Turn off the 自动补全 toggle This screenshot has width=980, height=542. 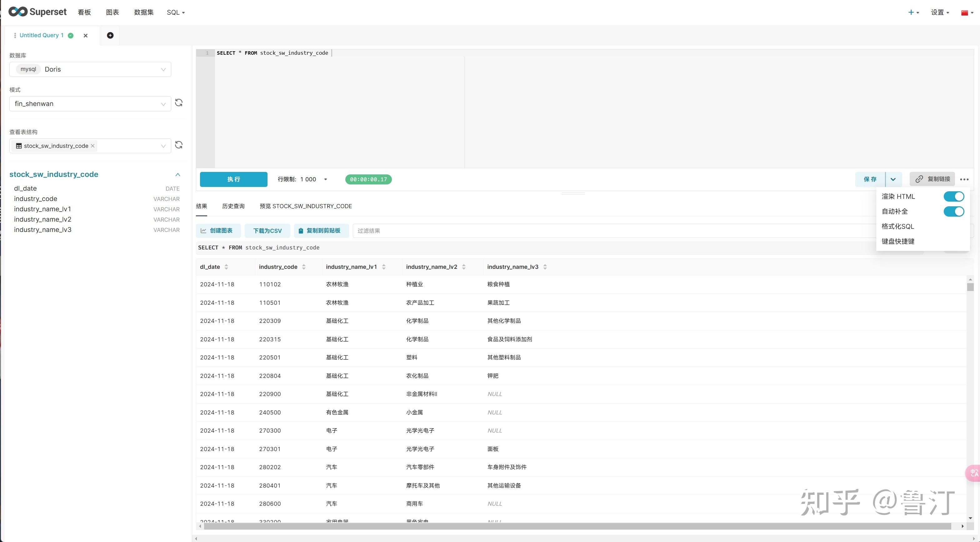pos(953,211)
